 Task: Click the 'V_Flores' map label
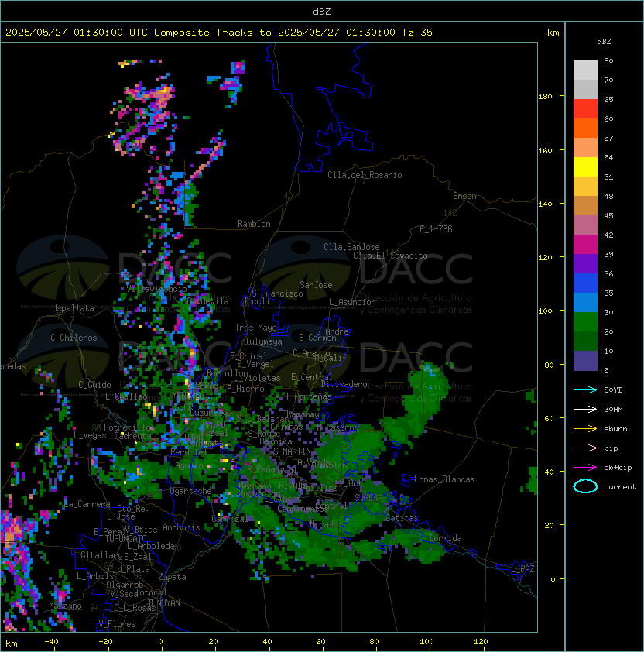click(117, 624)
